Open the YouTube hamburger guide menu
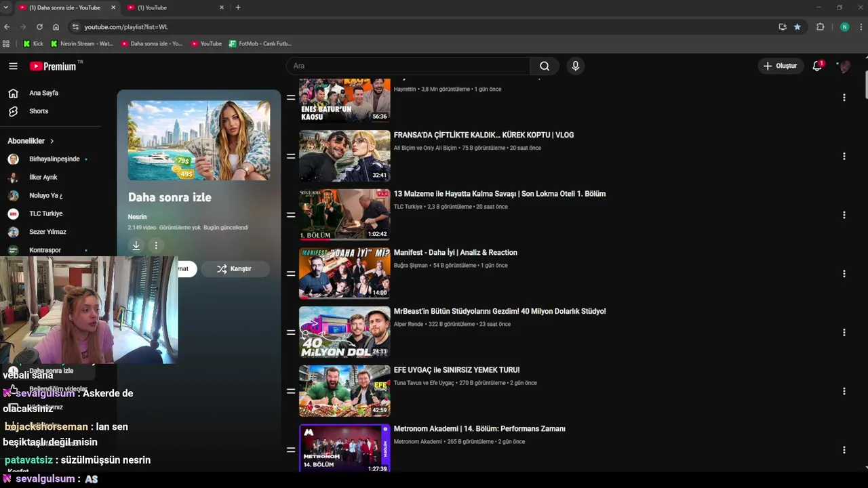868x488 pixels. click(x=13, y=66)
